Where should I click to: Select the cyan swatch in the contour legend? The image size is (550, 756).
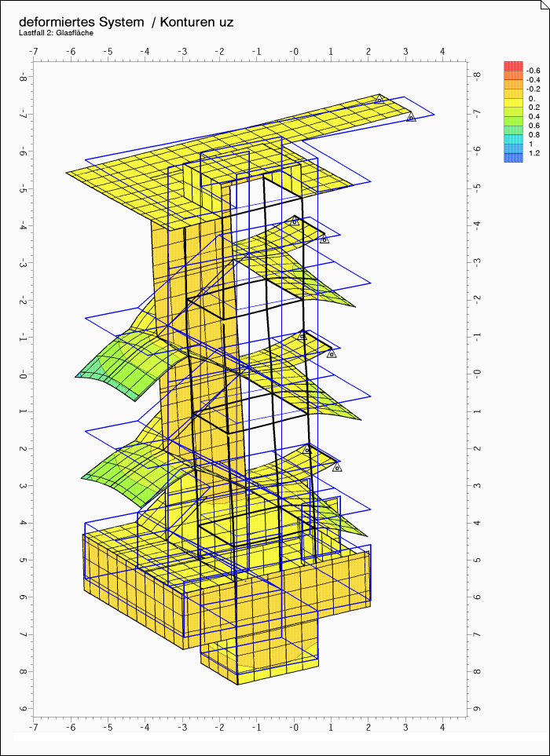click(x=513, y=139)
